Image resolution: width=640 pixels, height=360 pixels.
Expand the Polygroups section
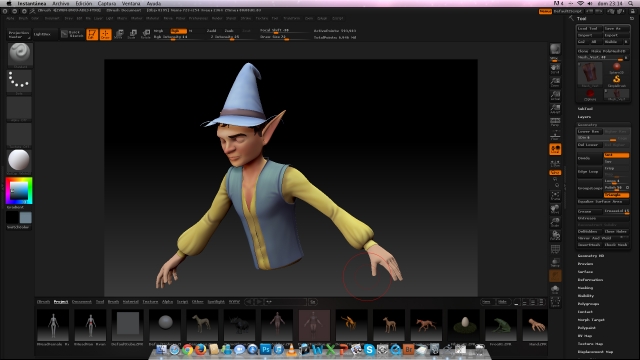pyautogui.click(x=588, y=304)
